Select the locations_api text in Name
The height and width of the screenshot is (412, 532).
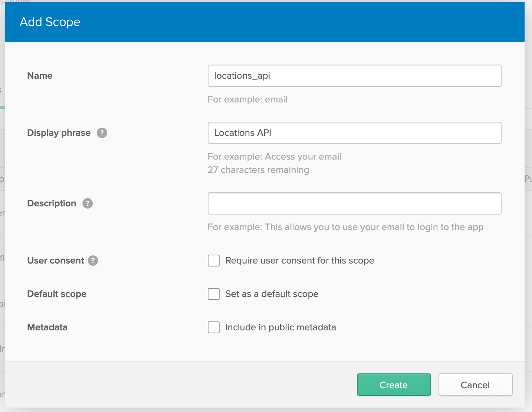pos(242,76)
